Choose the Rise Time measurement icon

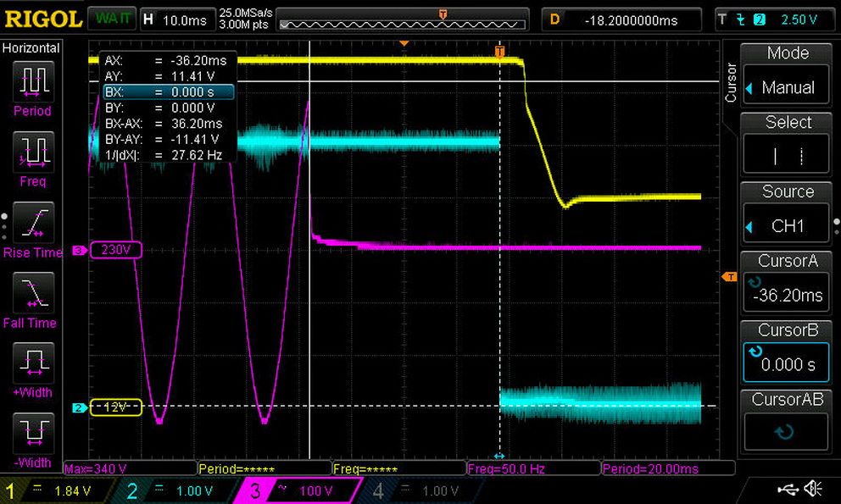(33, 222)
